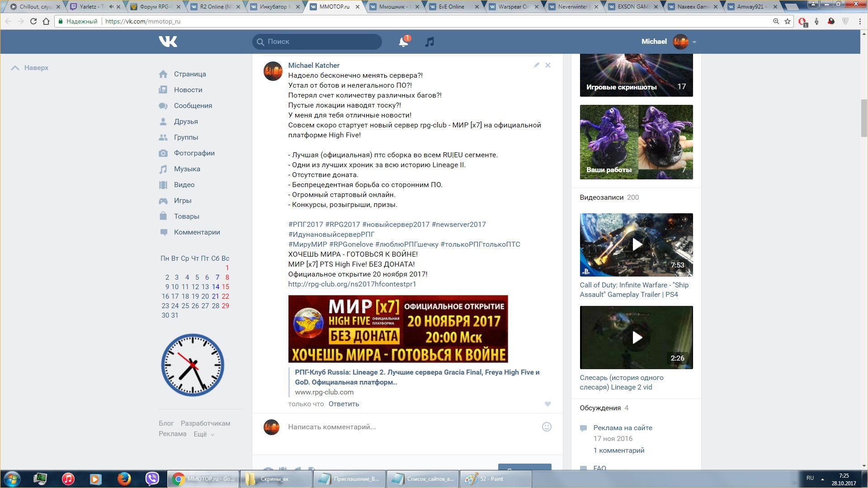Click 'Ответить' reply link under post

(344, 404)
